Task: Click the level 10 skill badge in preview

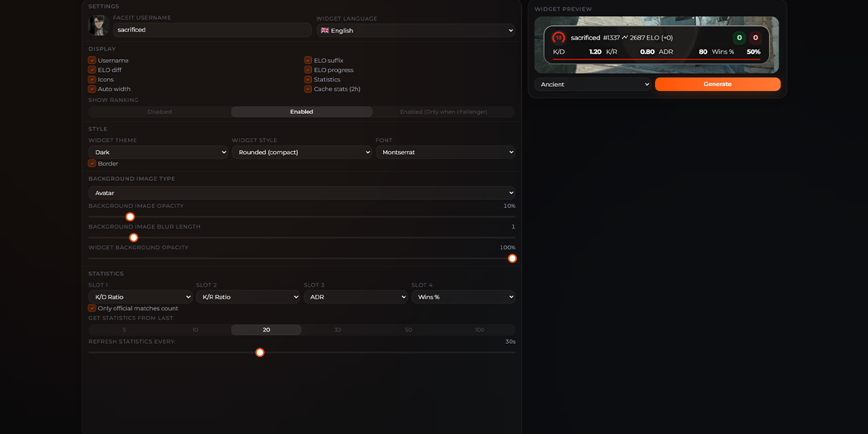Action: [557, 37]
